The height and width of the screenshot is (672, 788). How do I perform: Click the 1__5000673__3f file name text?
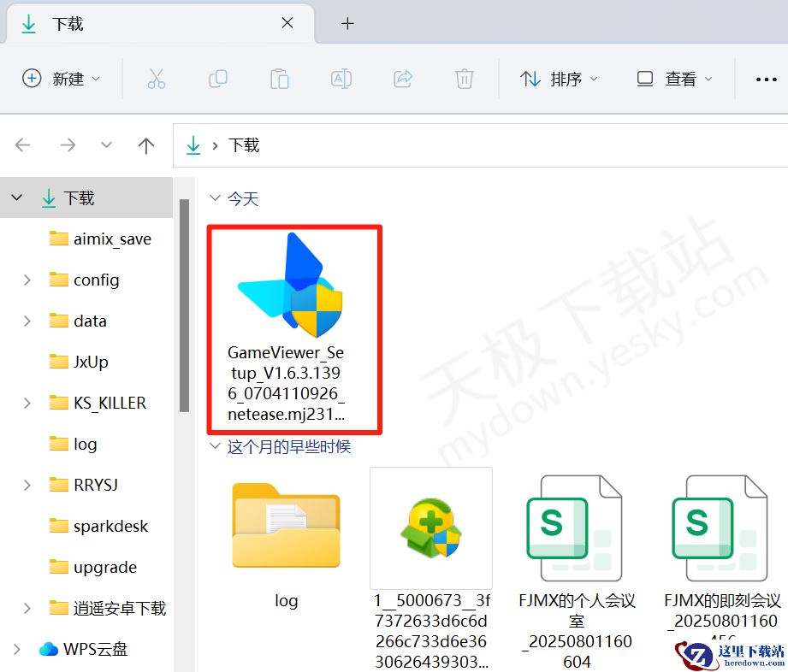[x=432, y=631]
